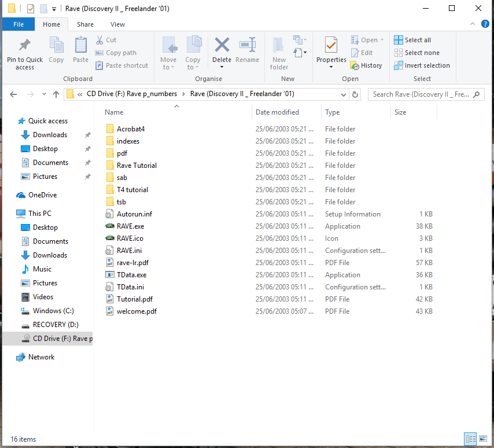The width and height of the screenshot is (494, 448).
Task: Expand the address bar history dropdown
Action: point(344,94)
